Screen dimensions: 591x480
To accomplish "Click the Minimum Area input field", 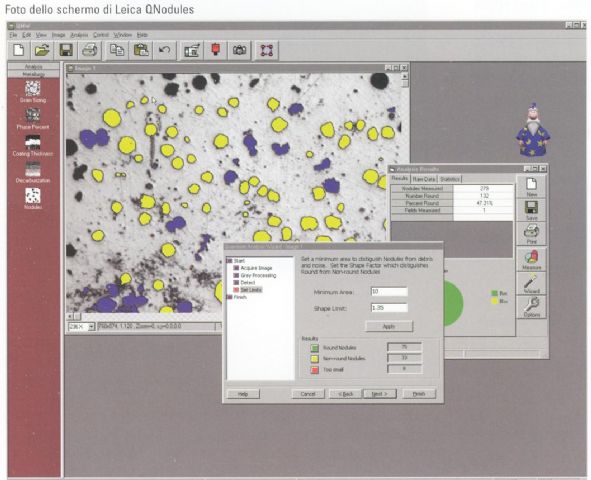I will [389, 291].
